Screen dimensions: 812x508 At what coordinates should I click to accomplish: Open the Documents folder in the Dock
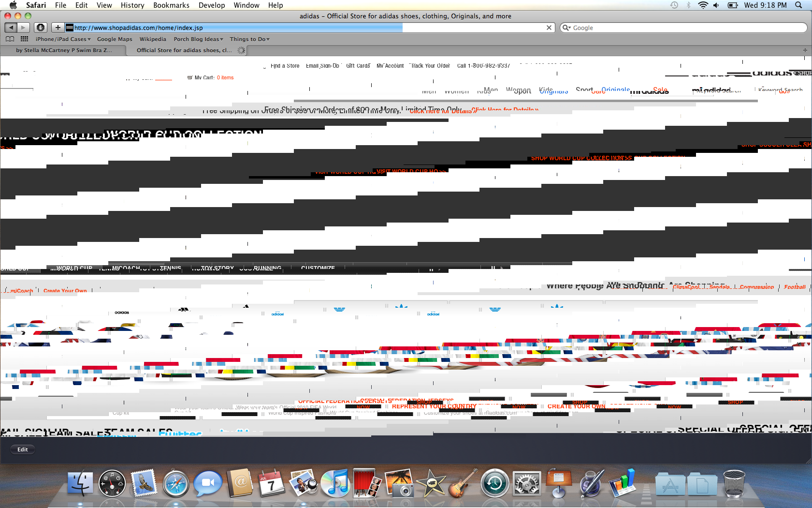click(x=702, y=484)
